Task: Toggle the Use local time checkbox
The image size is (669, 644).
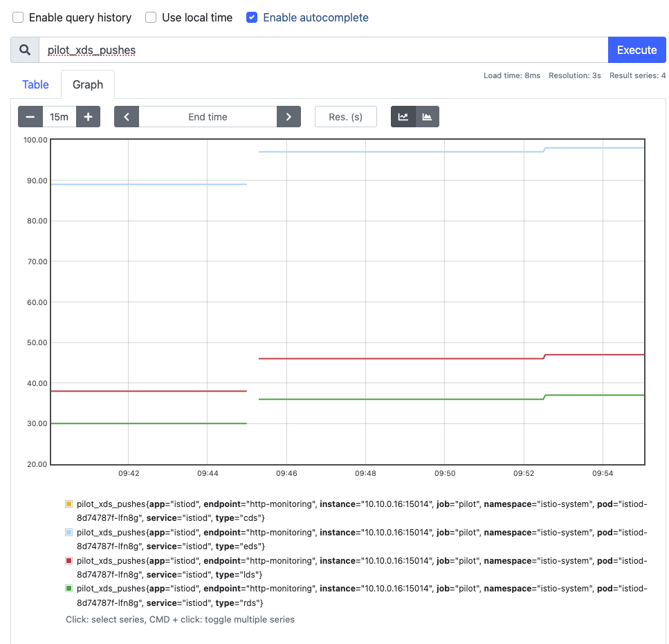Action: pyautogui.click(x=151, y=17)
